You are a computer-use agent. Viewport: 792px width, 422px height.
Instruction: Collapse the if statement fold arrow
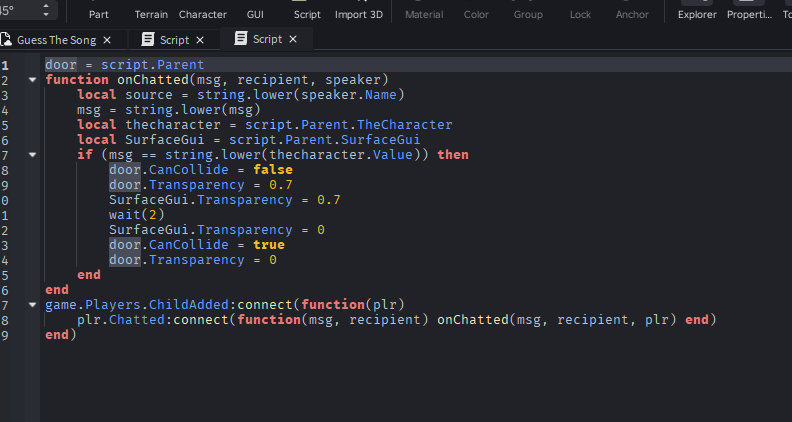point(32,155)
